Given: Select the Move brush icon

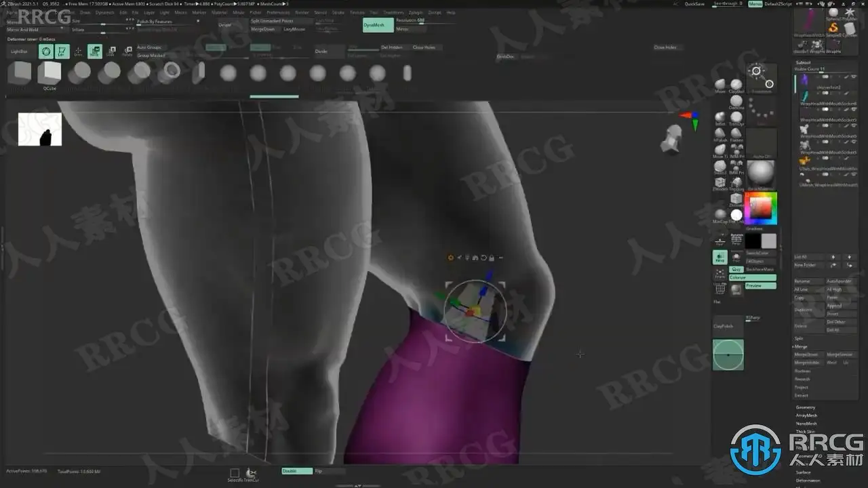Looking at the screenshot, I should [x=720, y=84].
